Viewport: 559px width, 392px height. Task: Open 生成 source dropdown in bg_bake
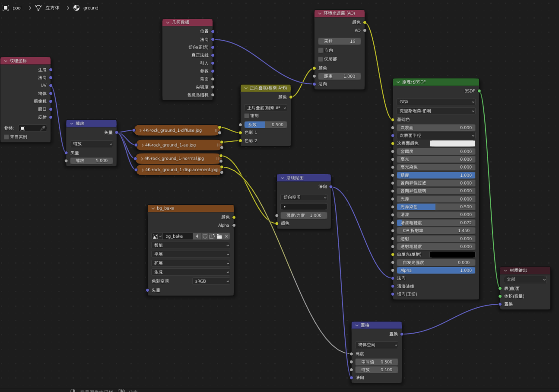[x=191, y=272]
